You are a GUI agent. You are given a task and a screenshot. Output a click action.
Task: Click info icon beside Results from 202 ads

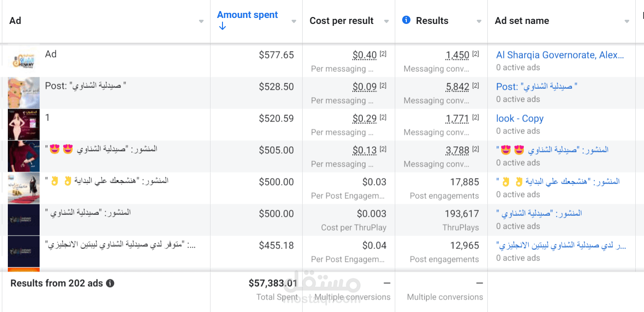[110, 283]
